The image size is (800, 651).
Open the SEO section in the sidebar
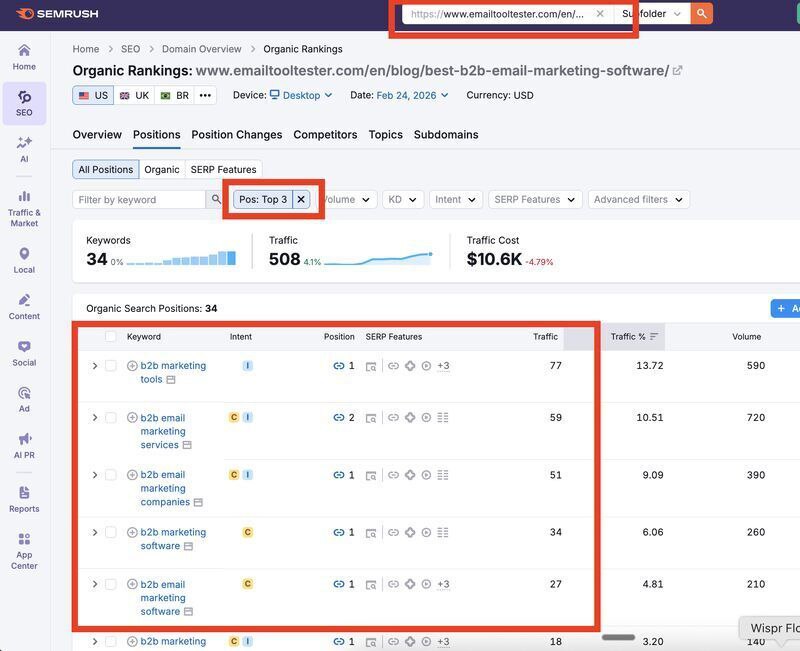(x=23, y=100)
